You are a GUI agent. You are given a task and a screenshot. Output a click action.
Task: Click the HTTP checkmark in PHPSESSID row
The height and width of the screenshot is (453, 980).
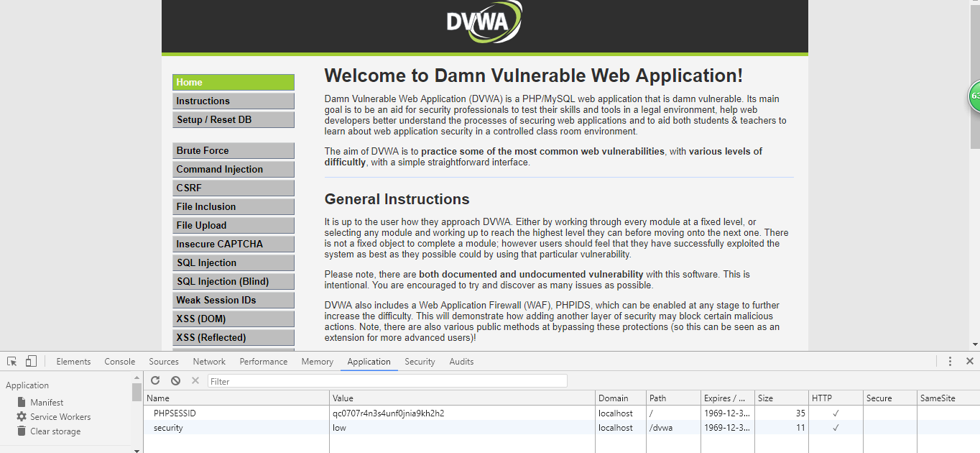click(x=836, y=413)
